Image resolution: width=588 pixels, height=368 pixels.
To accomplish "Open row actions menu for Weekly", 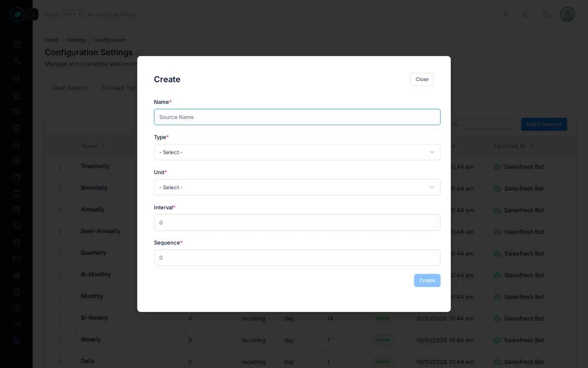I will (x=60, y=340).
